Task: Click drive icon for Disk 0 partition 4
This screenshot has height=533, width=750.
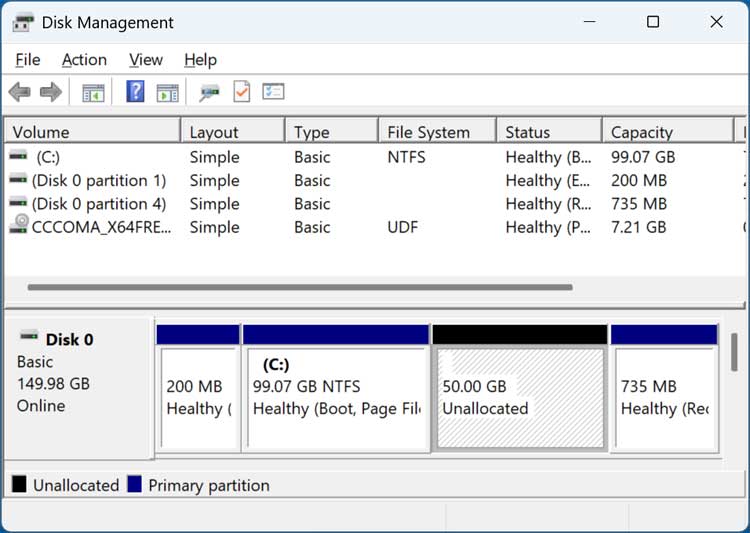Action: (x=18, y=202)
